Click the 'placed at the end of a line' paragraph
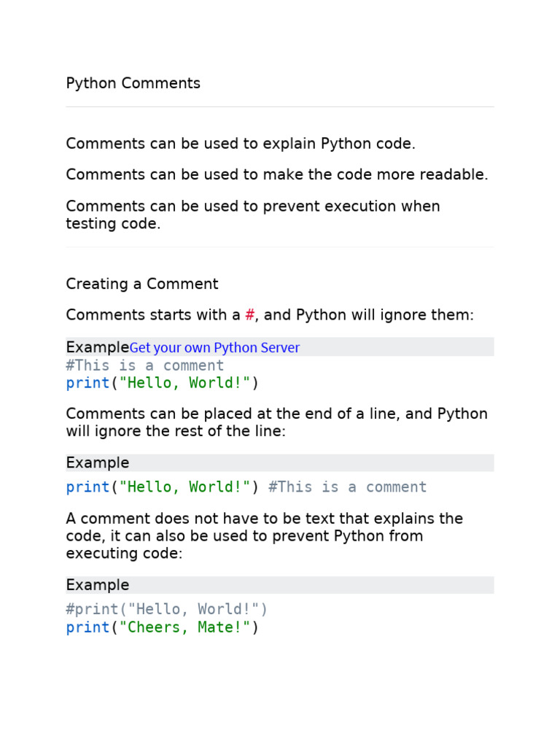Screen dimensions: 560x747 pos(276,422)
